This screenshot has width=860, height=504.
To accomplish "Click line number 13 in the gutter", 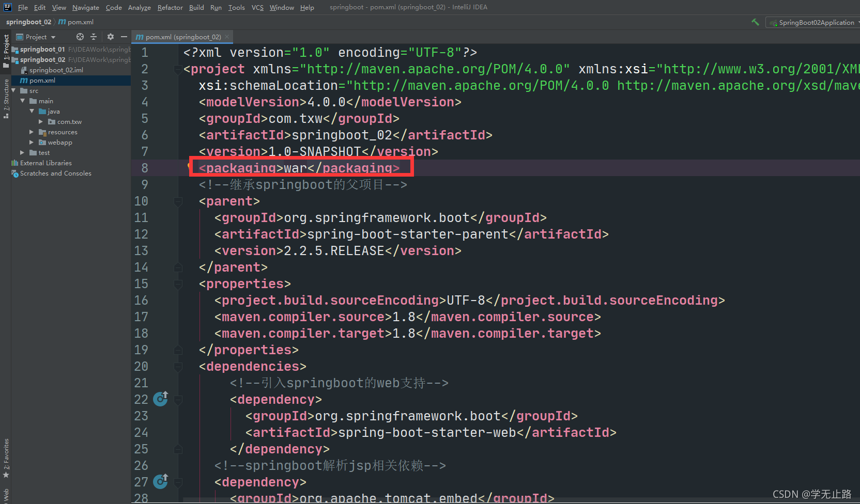I will pos(141,250).
